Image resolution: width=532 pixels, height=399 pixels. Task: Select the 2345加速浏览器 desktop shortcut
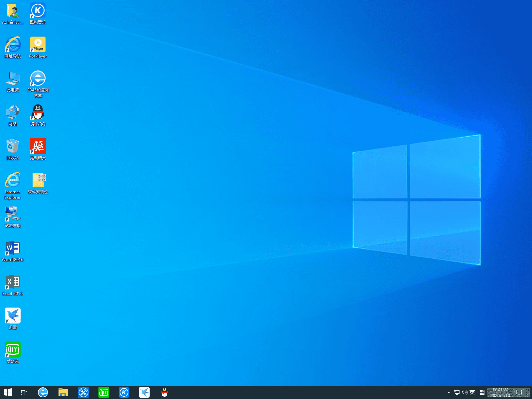tap(38, 84)
